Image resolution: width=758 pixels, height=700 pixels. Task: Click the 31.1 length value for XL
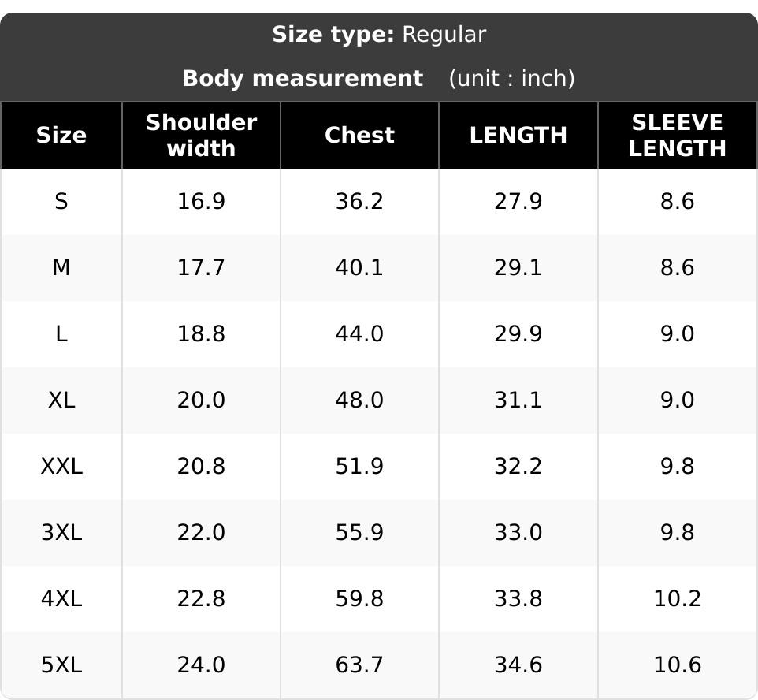tap(518, 400)
